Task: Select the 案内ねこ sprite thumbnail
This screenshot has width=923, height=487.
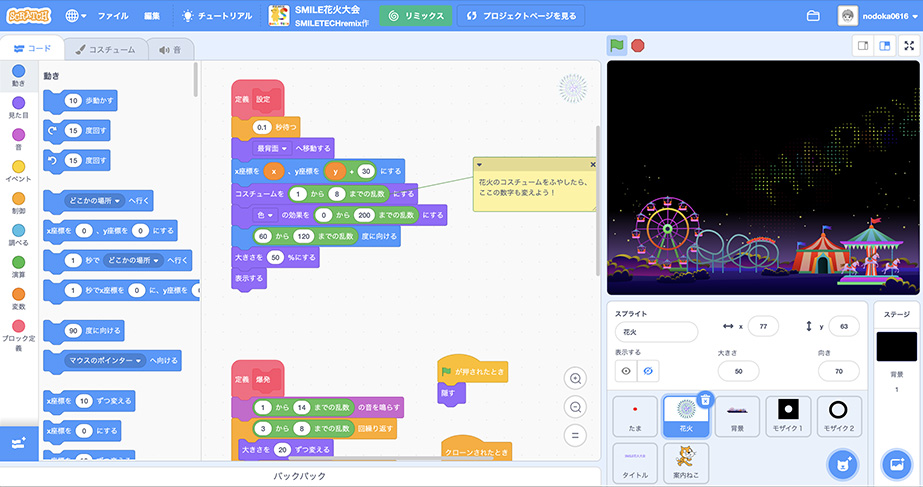Action: 686,463
